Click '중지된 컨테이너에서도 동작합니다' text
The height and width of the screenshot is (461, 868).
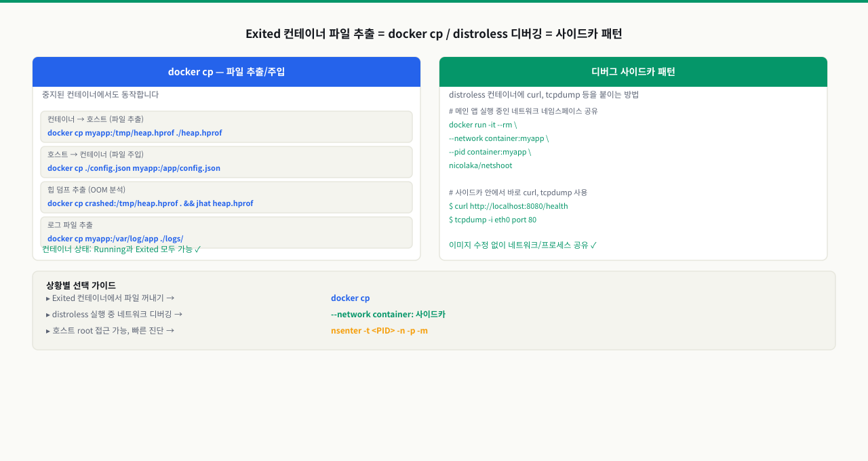[x=100, y=95]
